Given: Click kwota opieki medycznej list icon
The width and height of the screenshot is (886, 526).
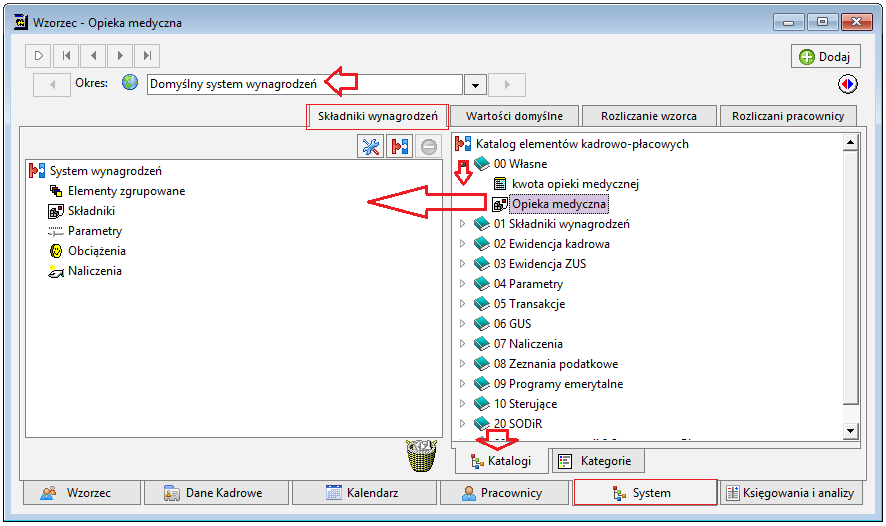Looking at the screenshot, I should pos(500,184).
